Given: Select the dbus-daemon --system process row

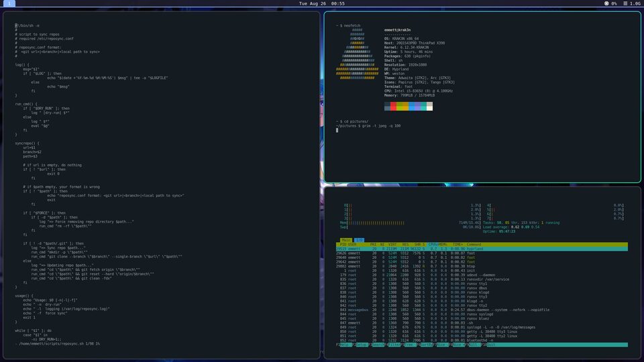Looking at the screenshot, I should [x=482, y=310].
